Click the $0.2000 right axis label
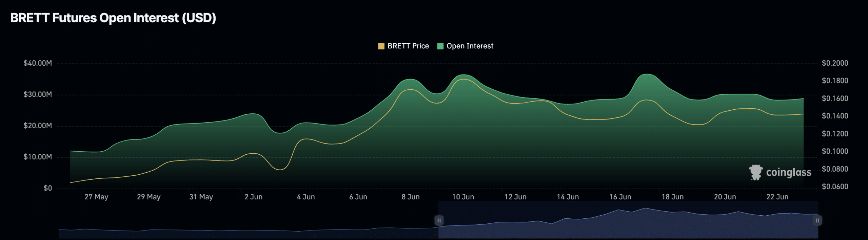 point(835,63)
